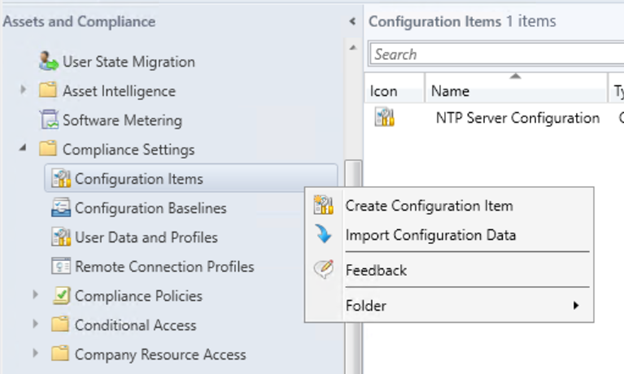This screenshot has width=624, height=374.
Task: Click the Compliance Policies checkmark icon
Action: (x=61, y=296)
